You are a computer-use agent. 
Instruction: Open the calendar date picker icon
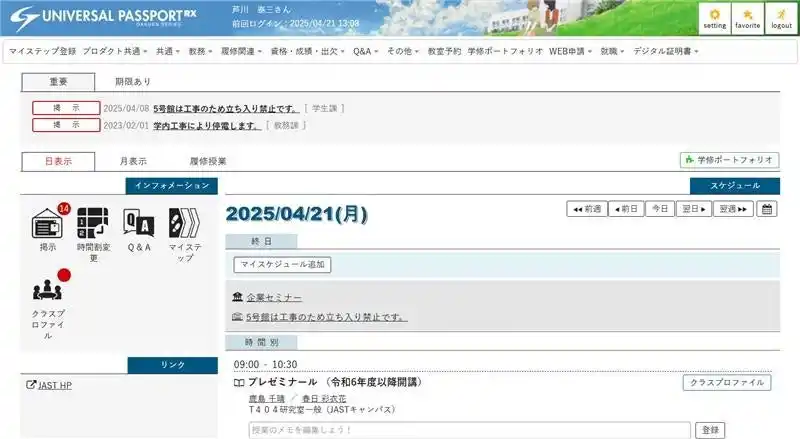click(x=767, y=209)
